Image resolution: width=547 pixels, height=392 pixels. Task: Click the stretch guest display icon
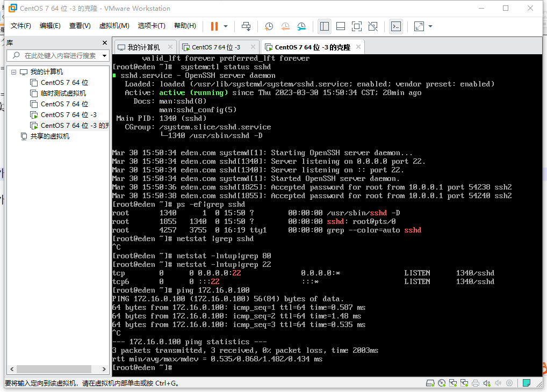419,26
